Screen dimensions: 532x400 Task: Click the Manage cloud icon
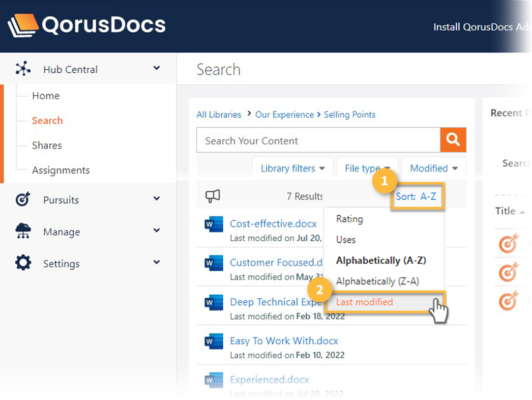pos(23,231)
